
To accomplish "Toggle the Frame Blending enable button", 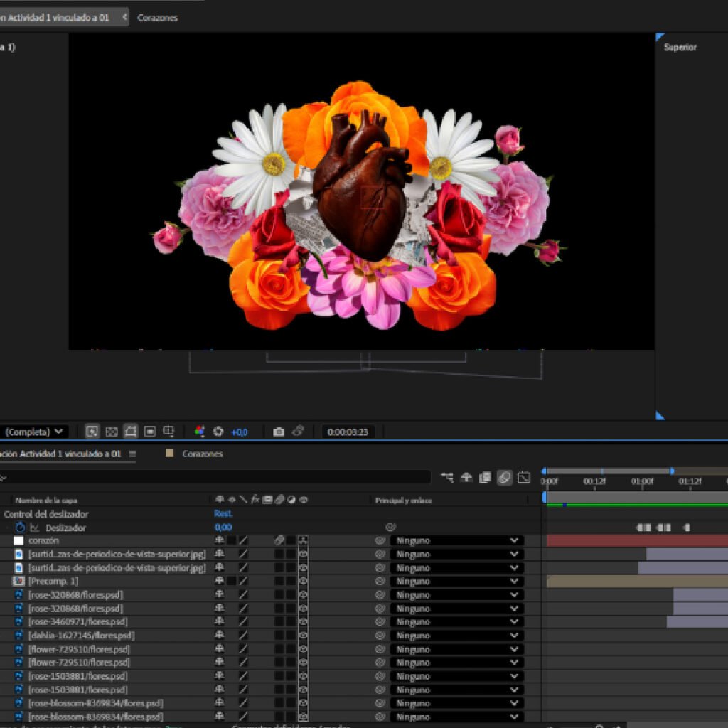I will [485, 477].
